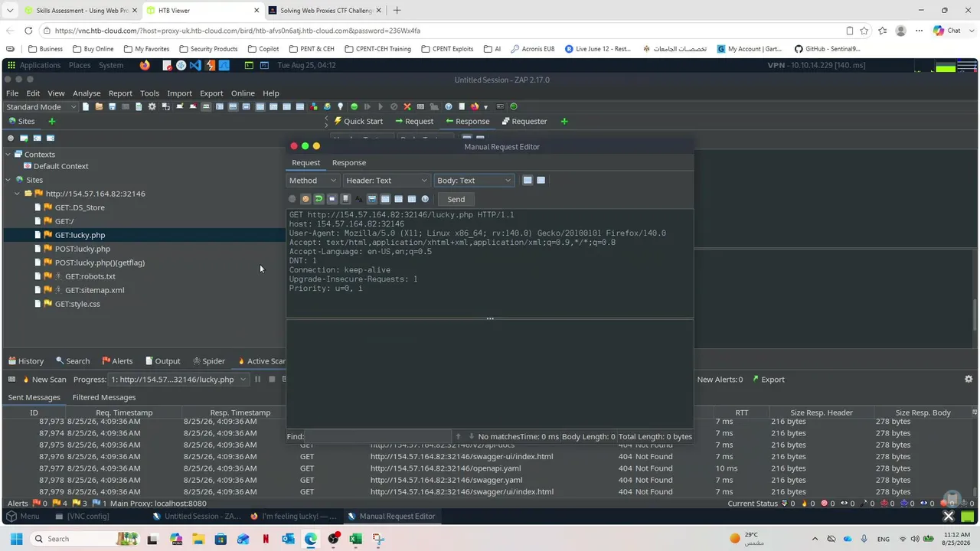Click the cookie icon in Manual Request Editor

305,199
